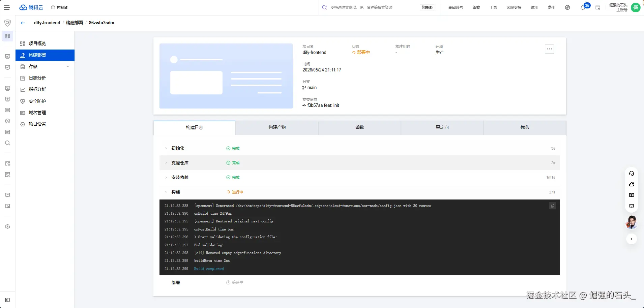The width and height of the screenshot is (644, 308).
Task: Open 集团账号 menu
Action: click(456, 7)
